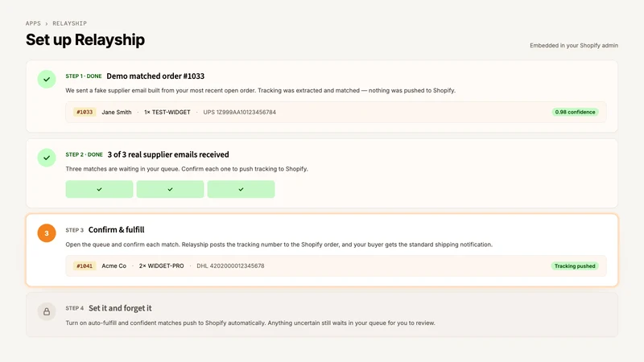Open the Relayship breadcrumb link
The height and width of the screenshot is (362, 644).
pyautogui.click(x=69, y=23)
